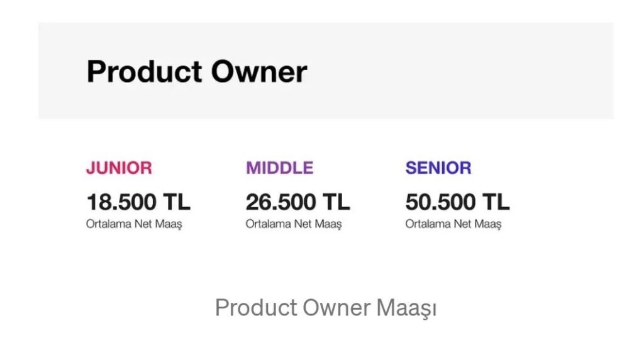The height and width of the screenshot is (357, 644).
Task: Click the "TL" unit after 18.500
Action: [177, 202]
